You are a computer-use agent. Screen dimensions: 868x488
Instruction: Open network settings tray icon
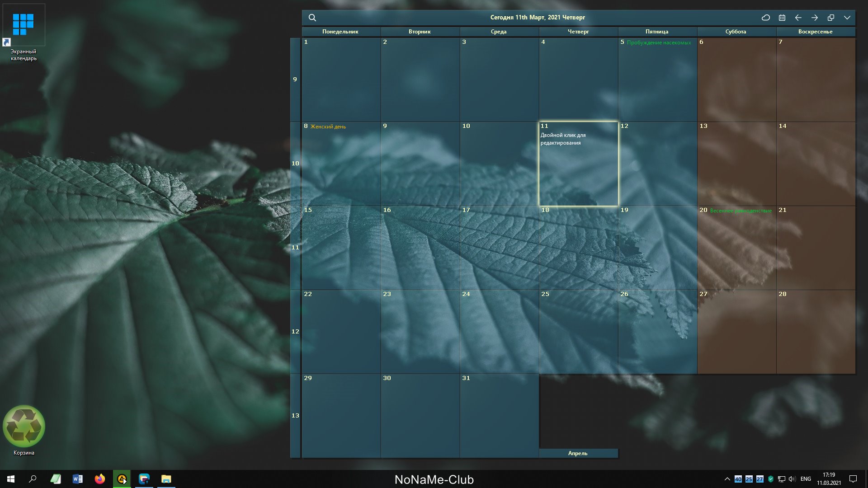[782, 479]
